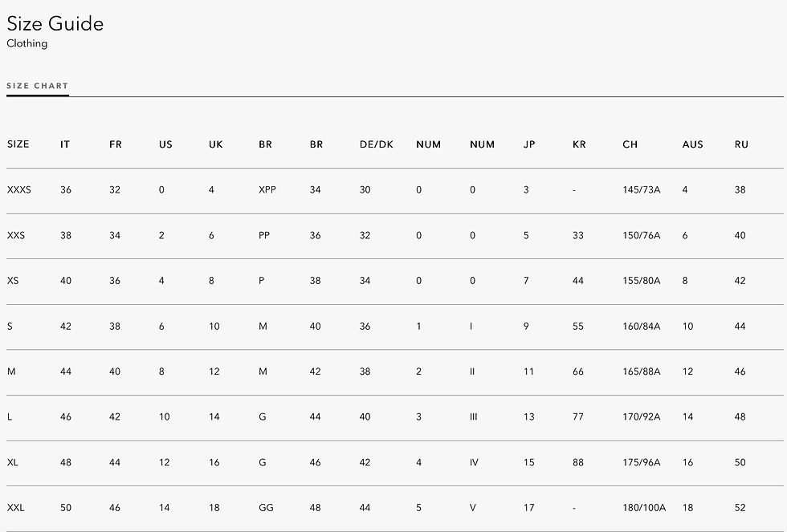This screenshot has height=532, width=787.
Task: Select the GG cell in XXL row
Action: point(266,509)
